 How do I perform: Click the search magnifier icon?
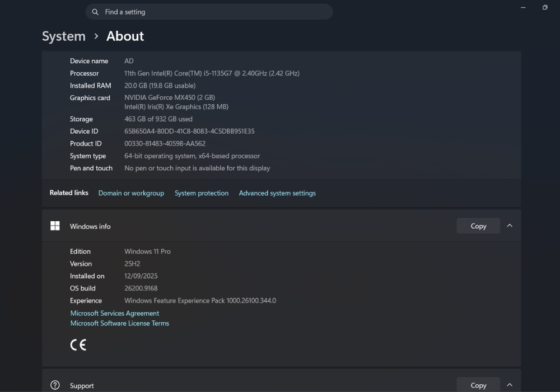click(95, 12)
